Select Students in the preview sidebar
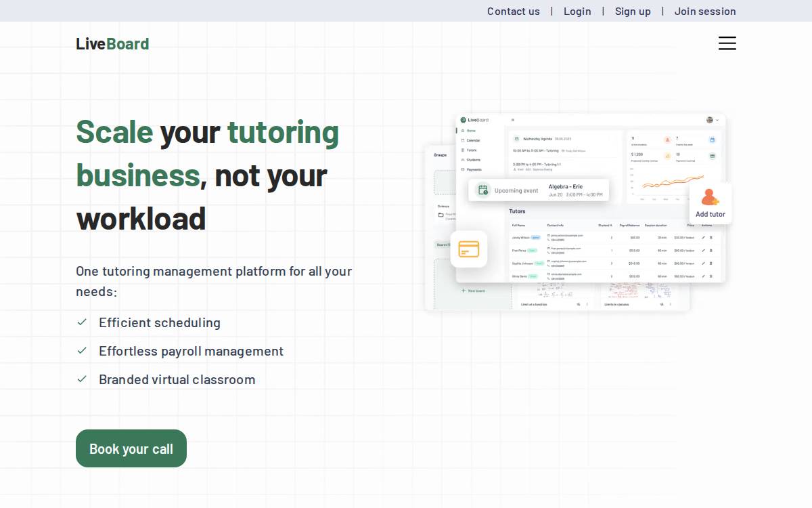812x508 pixels. click(470, 160)
